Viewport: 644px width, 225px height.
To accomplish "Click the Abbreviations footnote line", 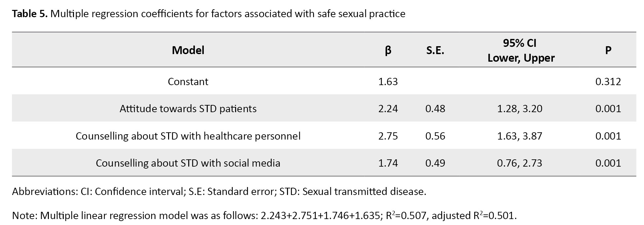I will pos(219,192).
